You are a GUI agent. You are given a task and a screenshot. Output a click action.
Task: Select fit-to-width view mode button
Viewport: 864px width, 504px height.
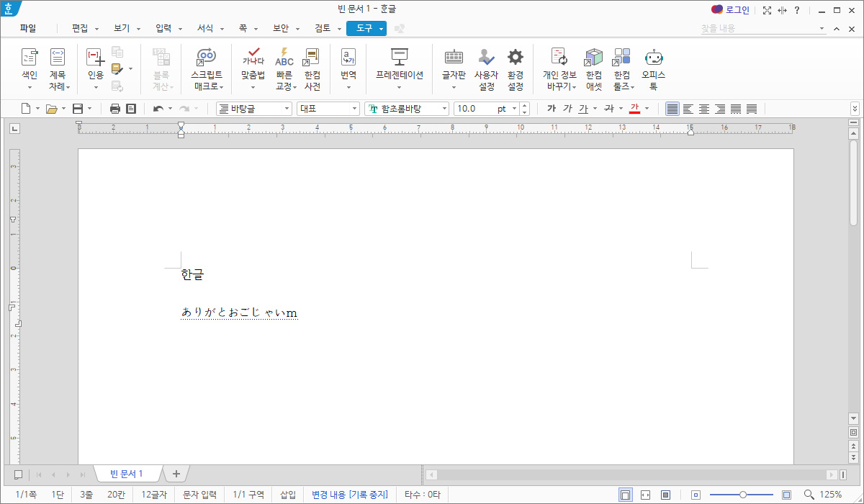point(646,495)
